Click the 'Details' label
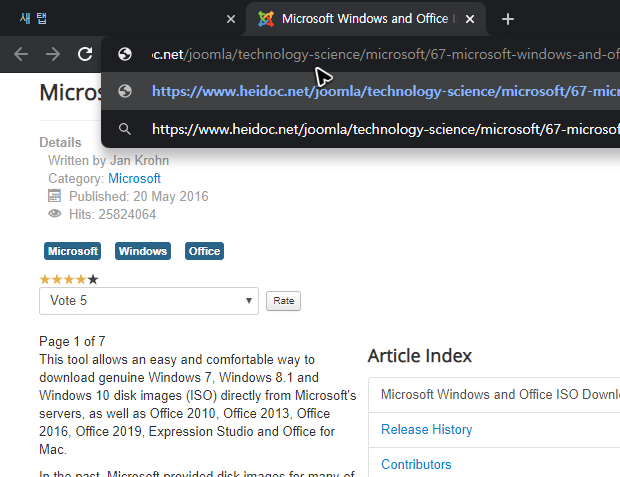Screen dimensions: 620x477 [x=60, y=142]
